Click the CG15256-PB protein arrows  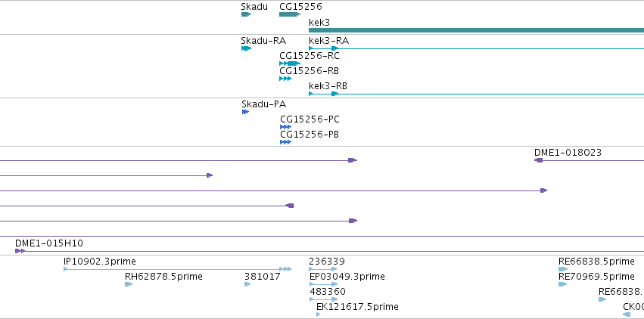(x=285, y=142)
